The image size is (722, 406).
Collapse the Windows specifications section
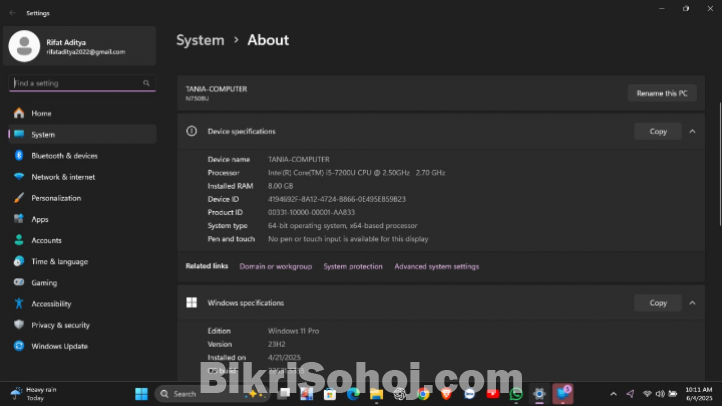692,303
